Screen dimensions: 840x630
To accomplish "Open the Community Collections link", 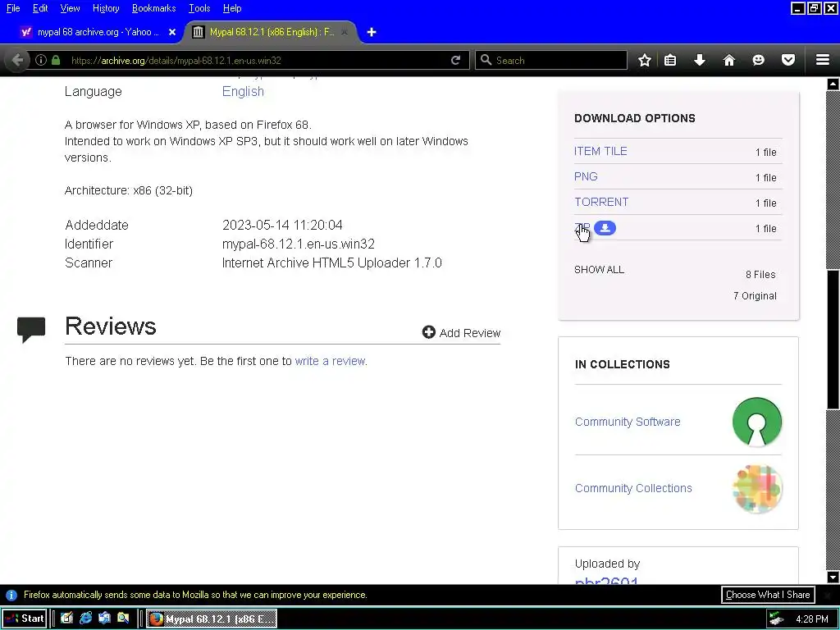I will coord(633,488).
